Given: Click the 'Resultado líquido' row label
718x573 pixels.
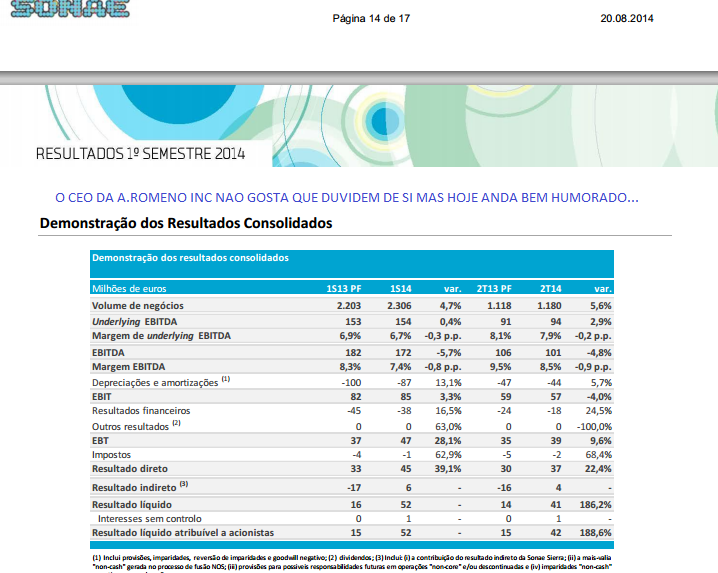Looking at the screenshot, I should coord(131,505).
